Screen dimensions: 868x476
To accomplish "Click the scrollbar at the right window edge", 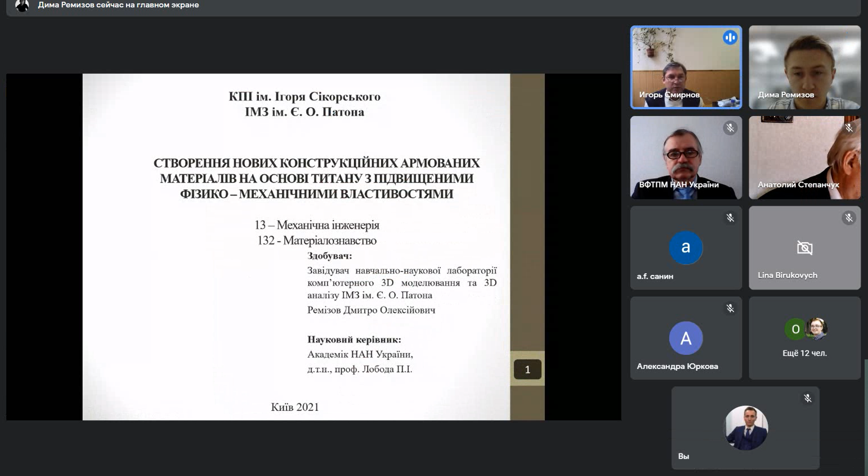I will (866, 417).
